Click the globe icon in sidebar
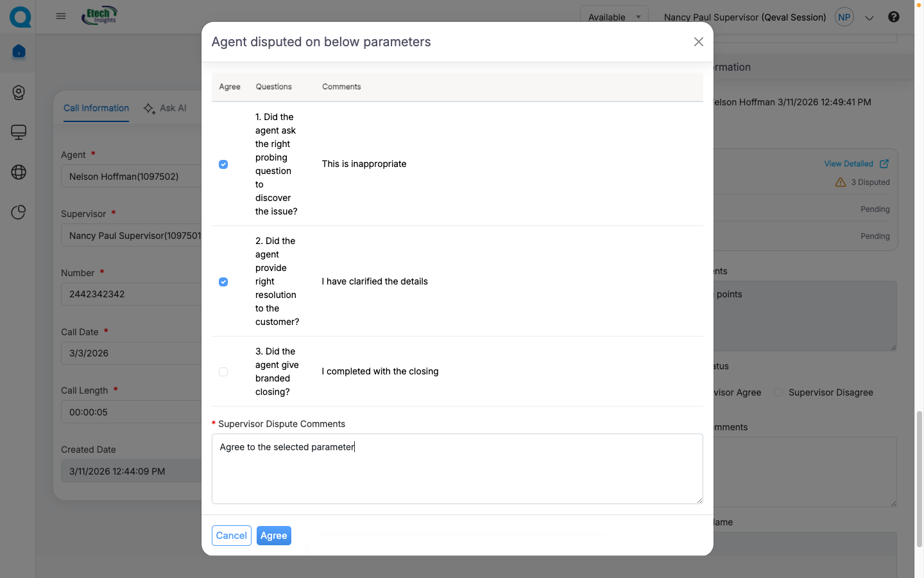924x578 pixels. point(19,172)
